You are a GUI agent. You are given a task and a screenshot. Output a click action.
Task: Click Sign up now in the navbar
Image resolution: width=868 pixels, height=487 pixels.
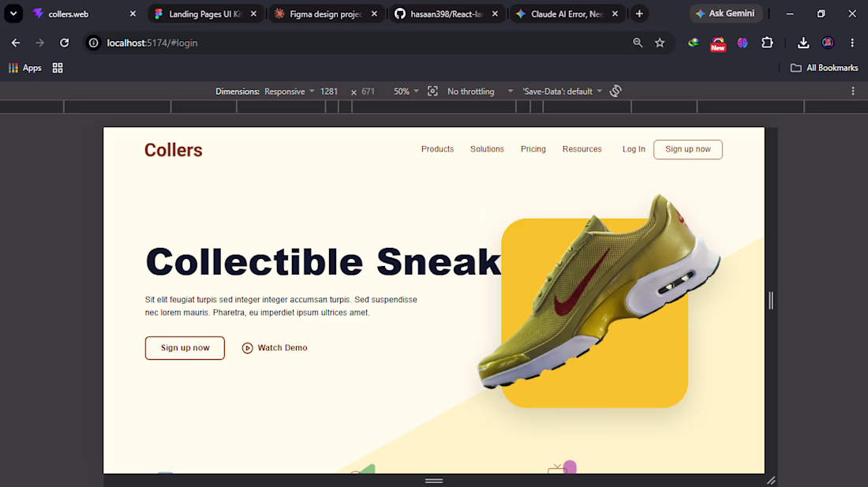tap(688, 149)
